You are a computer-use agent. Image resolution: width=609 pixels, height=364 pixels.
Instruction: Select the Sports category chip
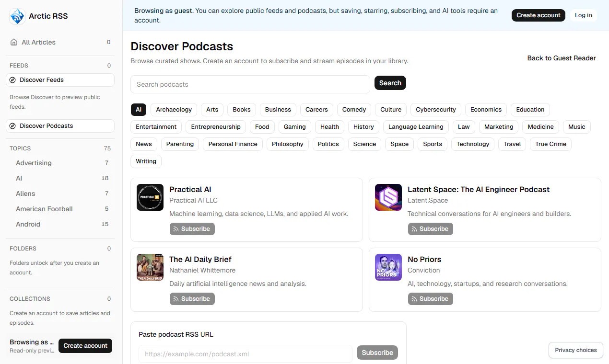coord(433,144)
